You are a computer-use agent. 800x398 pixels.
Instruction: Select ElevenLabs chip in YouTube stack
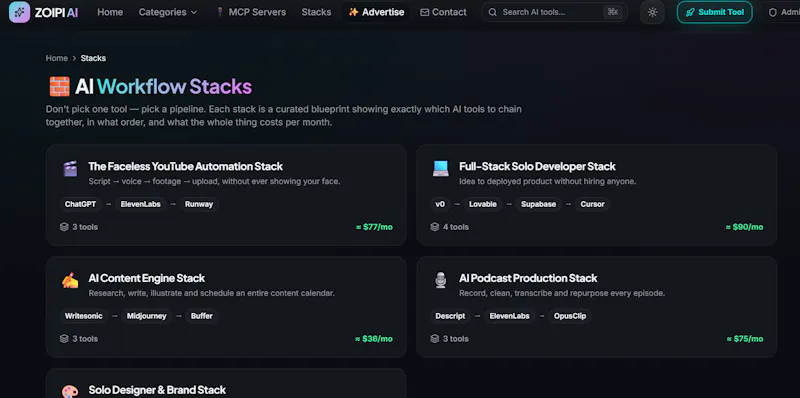pos(140,204)
